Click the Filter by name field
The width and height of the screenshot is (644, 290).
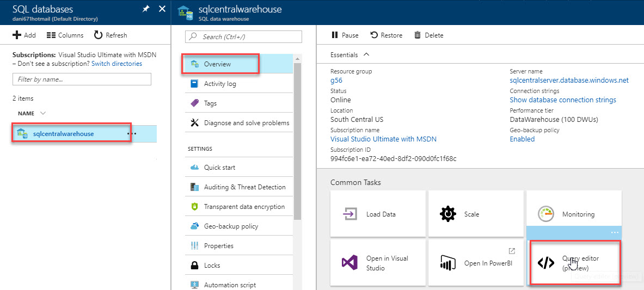point(82,79)
